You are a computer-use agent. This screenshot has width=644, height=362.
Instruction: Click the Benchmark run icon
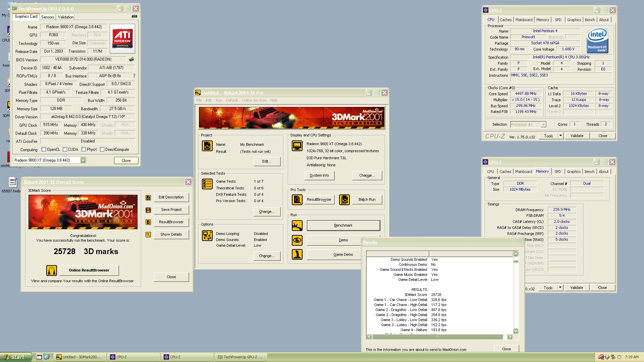click(297, 226)
